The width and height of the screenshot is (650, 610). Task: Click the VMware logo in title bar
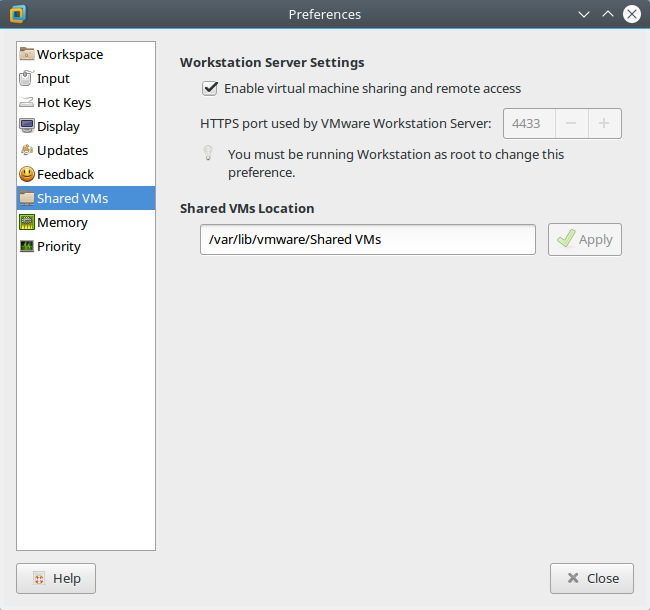pyautogui.click(x=18, y=14)
